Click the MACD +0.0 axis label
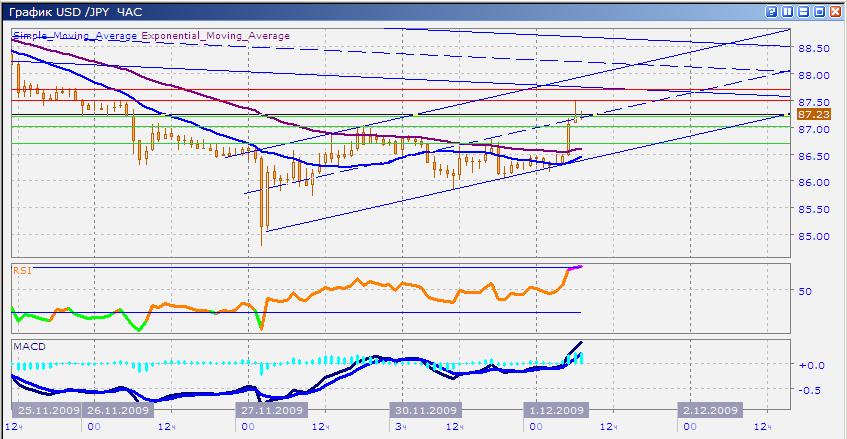Screen dimensions: 847x439 point(810,365)
